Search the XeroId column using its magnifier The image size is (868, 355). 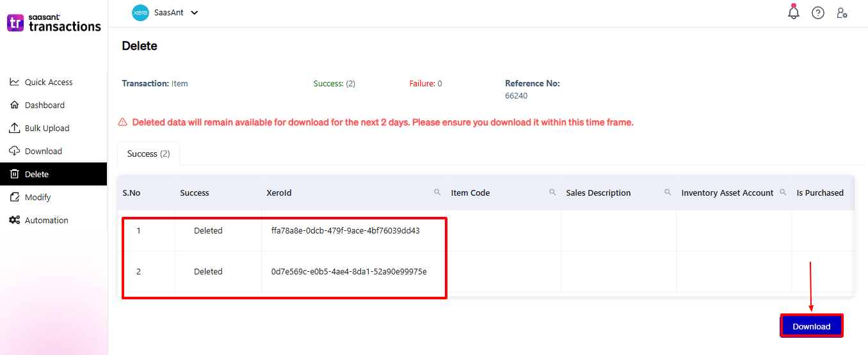point(438,192)
